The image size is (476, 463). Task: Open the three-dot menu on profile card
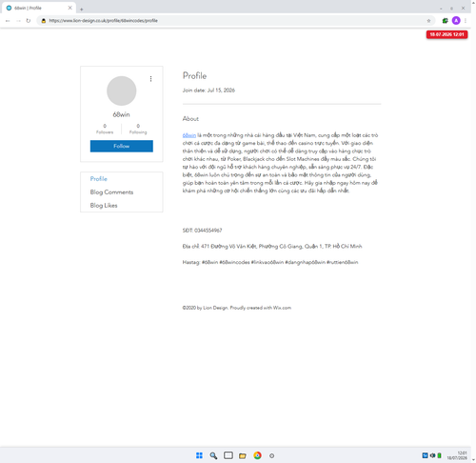tap(150, 79)
